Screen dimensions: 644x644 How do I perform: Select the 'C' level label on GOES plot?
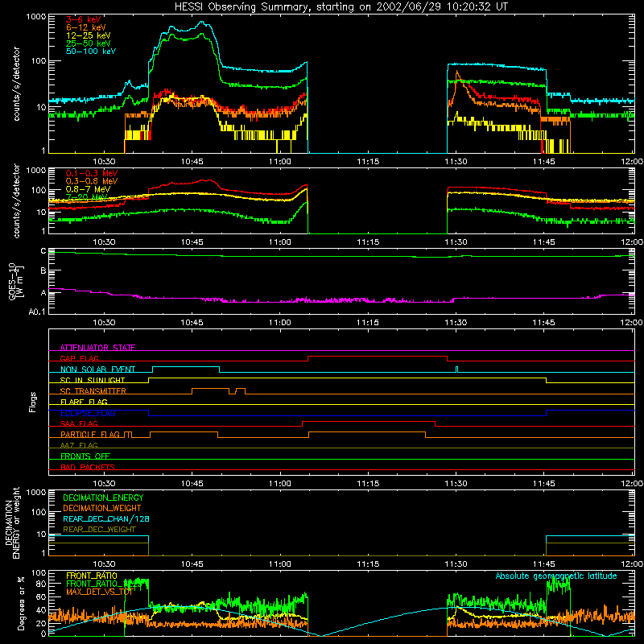coord(43,251)
